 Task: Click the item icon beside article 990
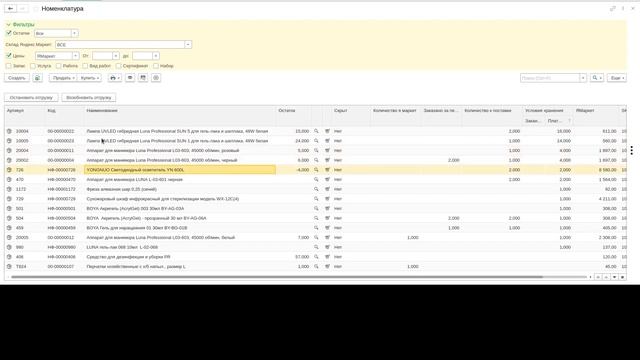pyautogui.click(x=9, y=247)
